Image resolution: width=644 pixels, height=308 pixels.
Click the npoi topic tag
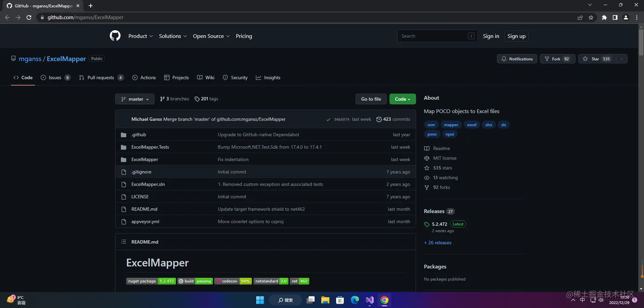[x=450, y=134]
